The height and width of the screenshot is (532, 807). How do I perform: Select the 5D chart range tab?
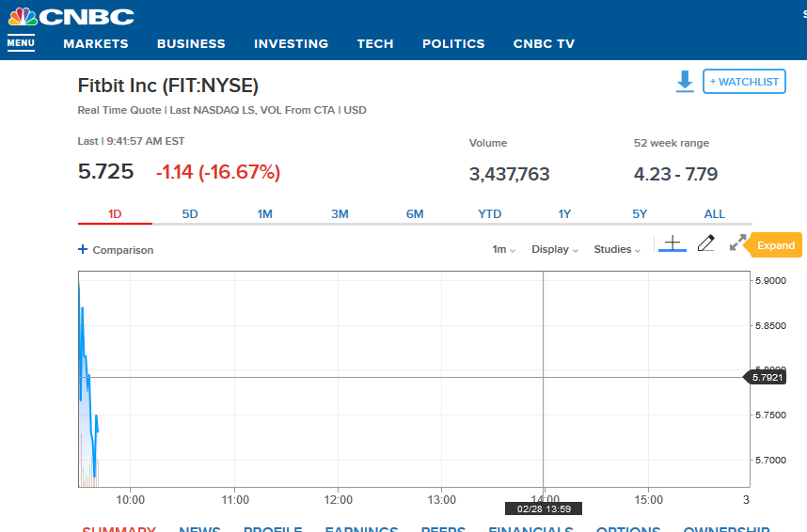tap(190, 214)
